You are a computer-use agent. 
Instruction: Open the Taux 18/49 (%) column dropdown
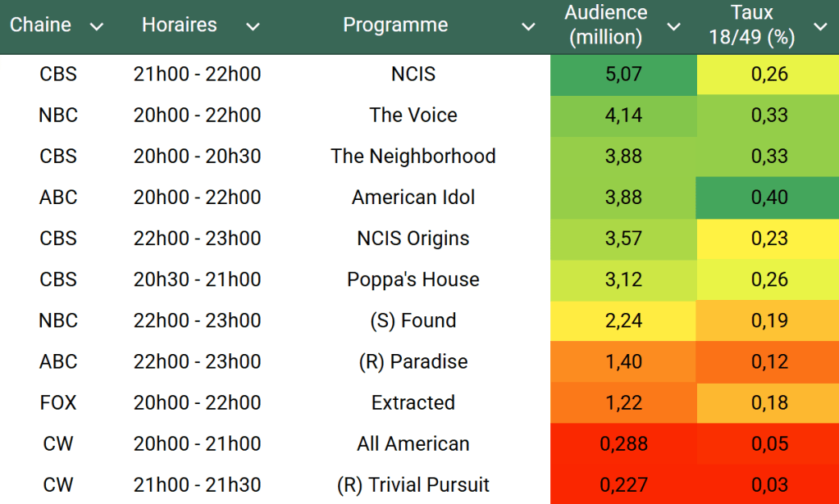(x=819, y=26)
